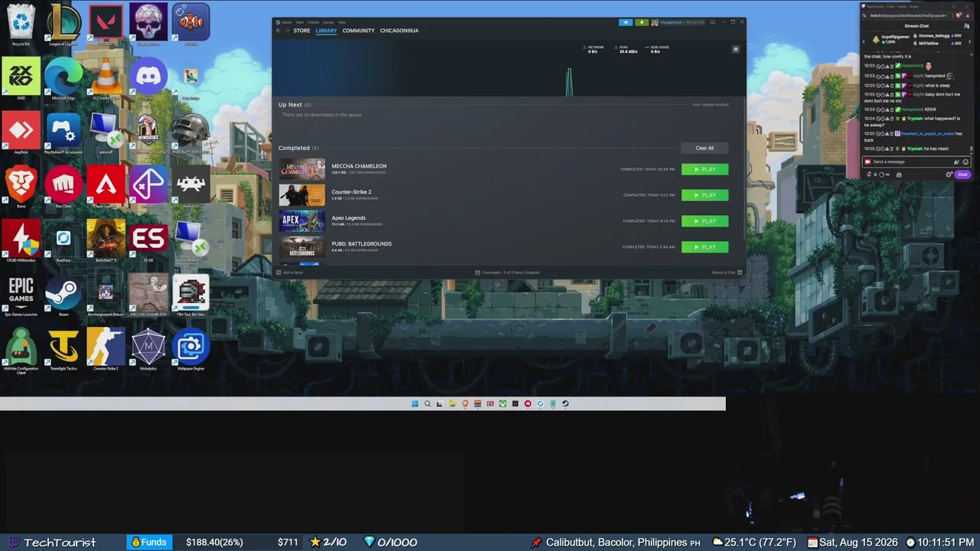This screenshot has width=980, height=551.
Task: Open taskbar Search icon
Action: pyautogui.click(x=427, y=403)
